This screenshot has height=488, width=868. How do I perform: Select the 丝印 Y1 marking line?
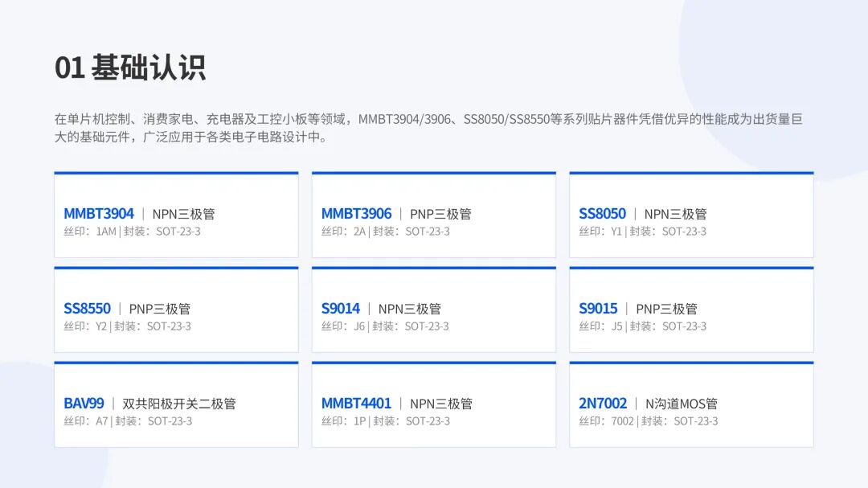(x=642, y=232)
